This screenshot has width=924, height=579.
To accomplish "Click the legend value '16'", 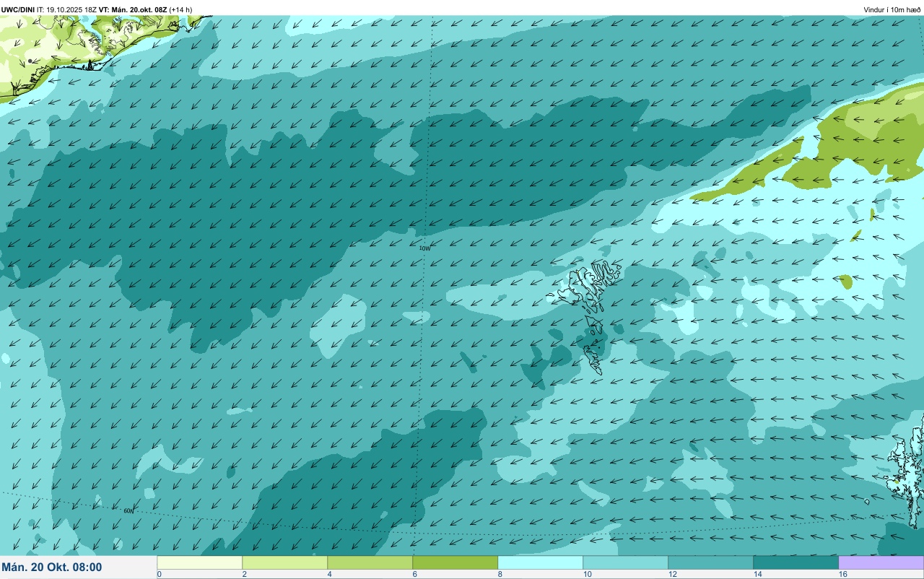I will tap(842, 574).
